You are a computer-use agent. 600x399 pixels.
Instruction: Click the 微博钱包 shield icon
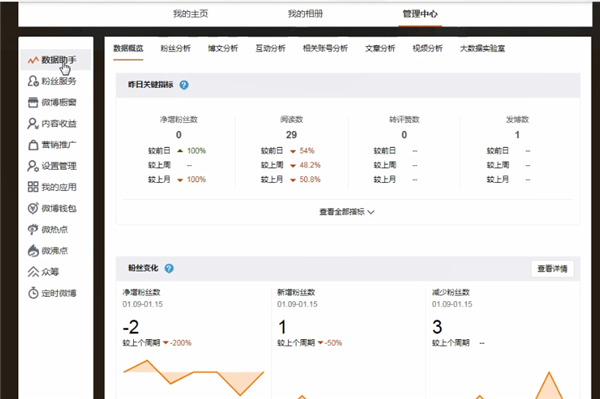(33, 208)
